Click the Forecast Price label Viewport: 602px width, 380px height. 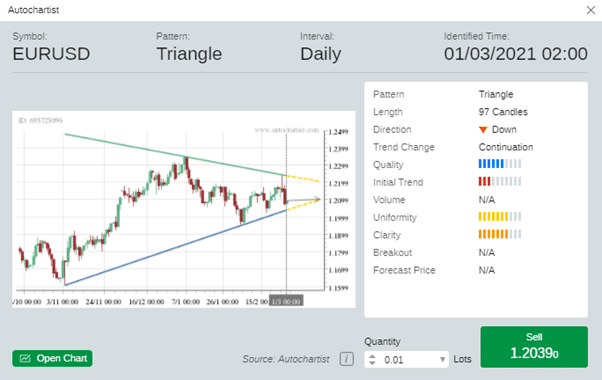tap(404, 270)
